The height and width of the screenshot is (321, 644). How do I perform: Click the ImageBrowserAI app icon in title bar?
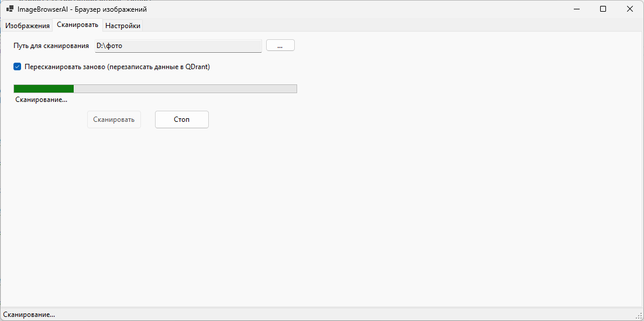click(10, 9)
